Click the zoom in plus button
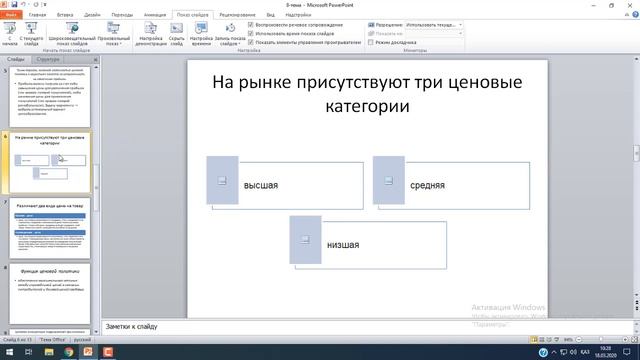This screenshot has width=640, height=360. click(625, 340)
